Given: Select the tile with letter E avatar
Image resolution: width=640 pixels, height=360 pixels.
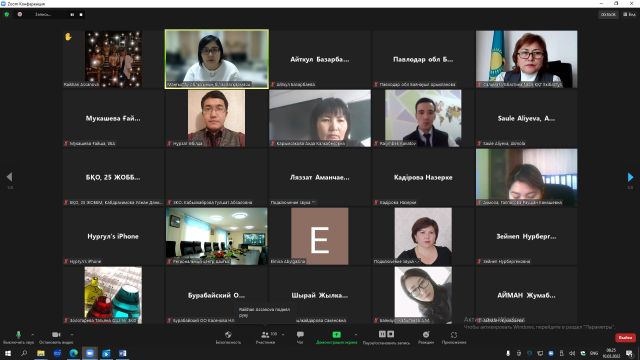Looking at the screenshot, I should pyautogui.click(x=320, y=236).
